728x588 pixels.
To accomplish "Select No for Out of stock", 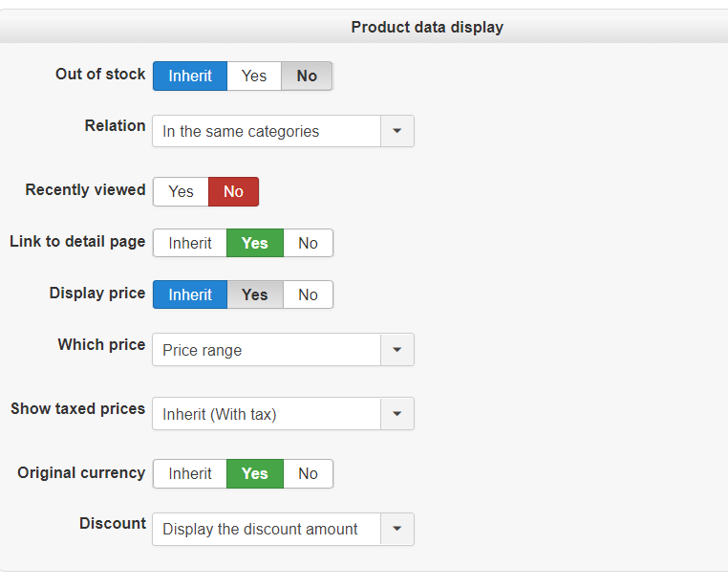I will coord(307,76).
